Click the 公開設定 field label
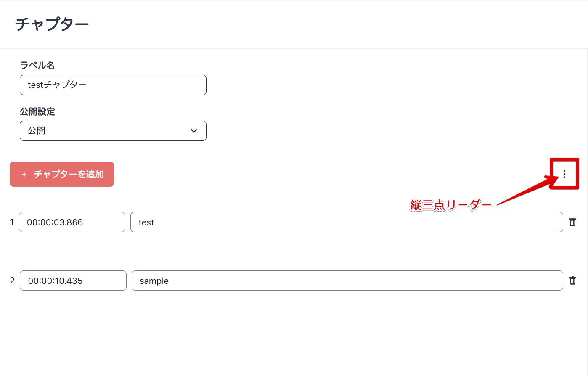Screen dimensions: 588x376 coord(37,111)
